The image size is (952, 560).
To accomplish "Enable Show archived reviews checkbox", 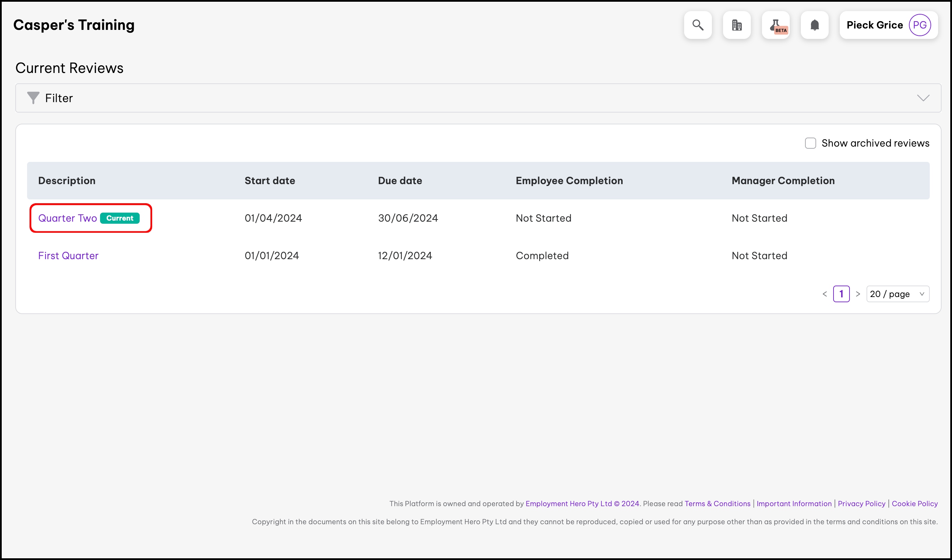I will 810,143.
